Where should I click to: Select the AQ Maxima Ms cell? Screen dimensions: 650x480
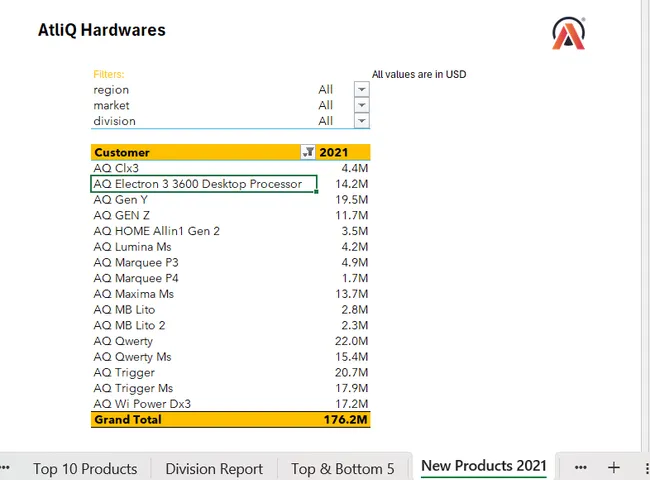click(204, 294)
